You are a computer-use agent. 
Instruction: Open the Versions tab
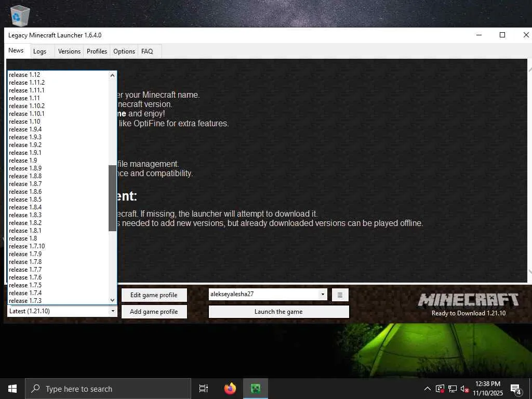point(69,51)
